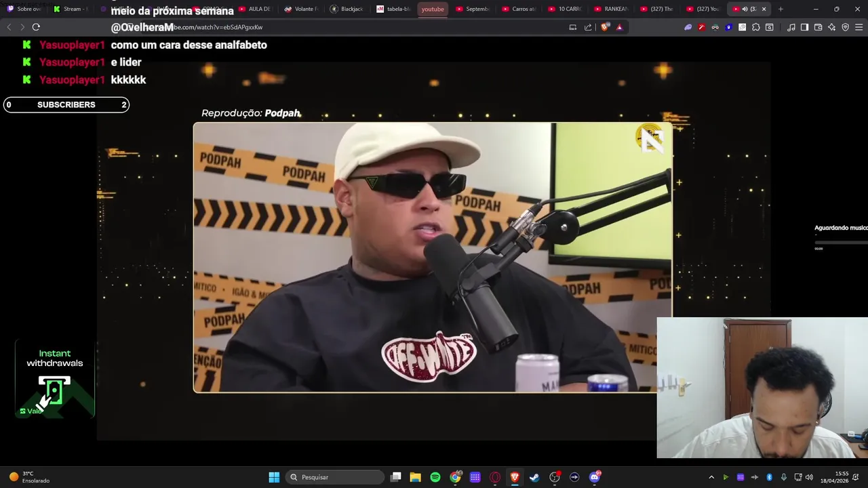Go back with the browser back arrow
Viewport: 868px width, 488px height.
9,27
